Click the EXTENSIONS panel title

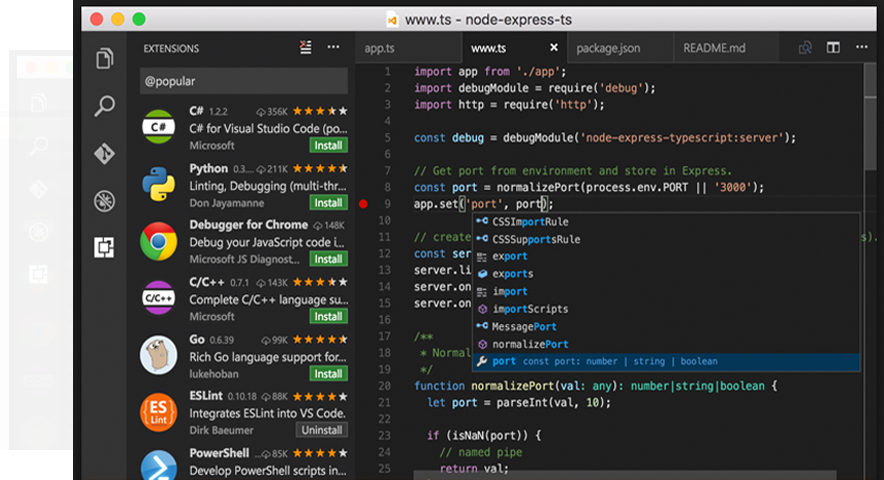pos(171,49)
